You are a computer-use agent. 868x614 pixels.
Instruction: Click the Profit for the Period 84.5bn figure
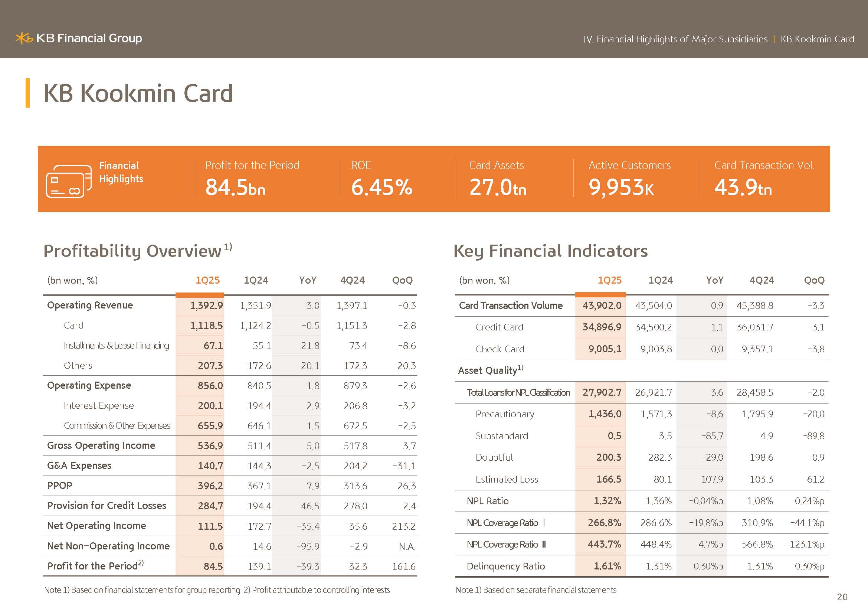point(235,187)
